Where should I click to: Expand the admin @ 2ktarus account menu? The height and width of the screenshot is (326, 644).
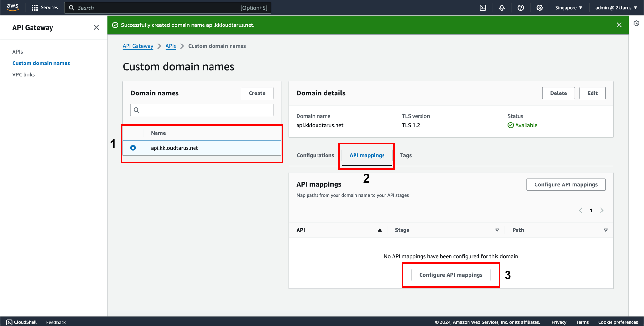[616, 8]
